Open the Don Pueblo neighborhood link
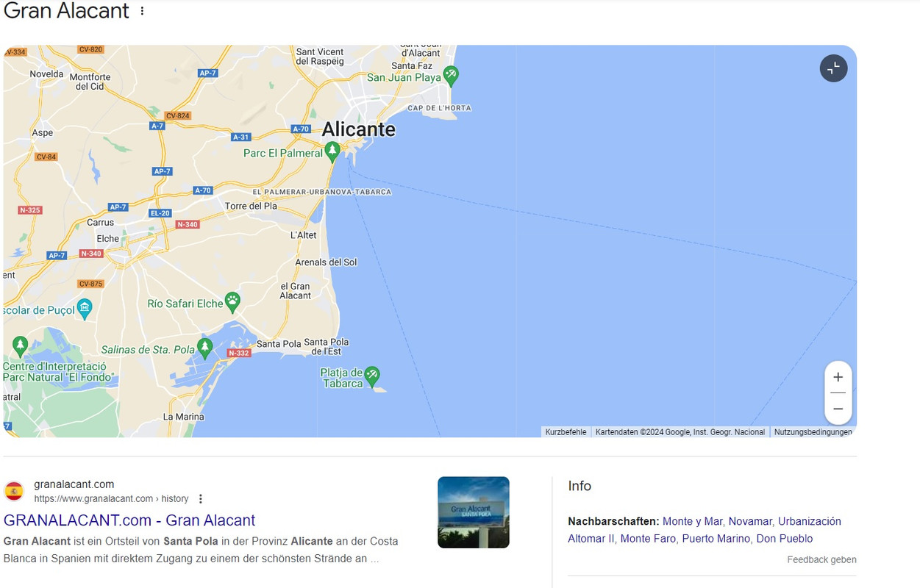This screenshot has height=588, width=920. (x=785, y=539)
